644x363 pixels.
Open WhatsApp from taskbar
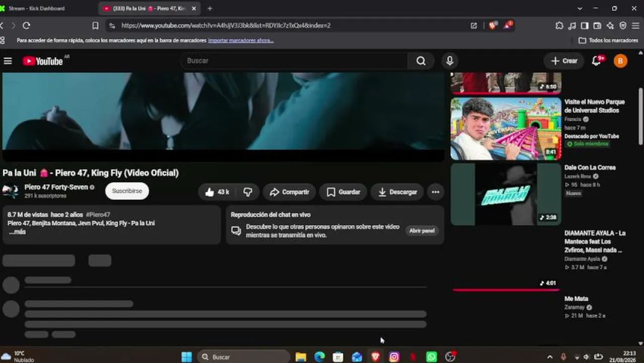click(x=431, y=357)
